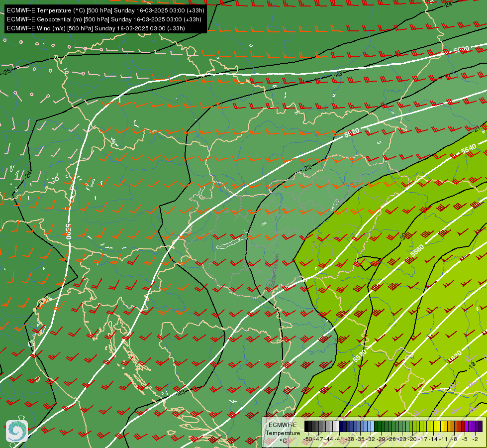Image resolution: width=487 pixels, height=448 pixels.
Task: Select the ECMWF-E Geopotential header line
Action: 104,19
